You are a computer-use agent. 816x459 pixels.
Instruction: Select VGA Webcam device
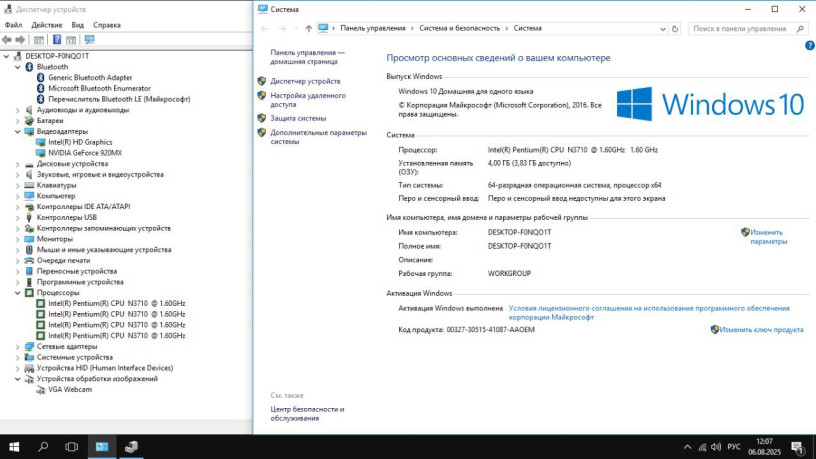click(70, 389)
